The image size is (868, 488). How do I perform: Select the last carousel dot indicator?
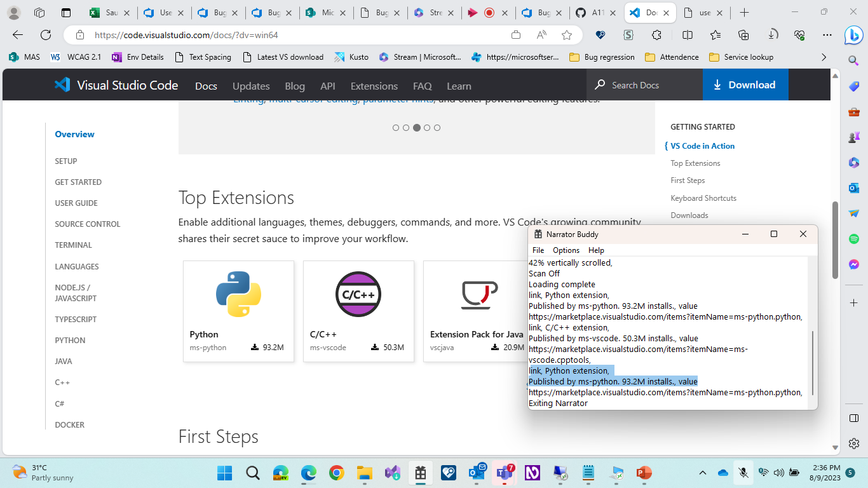coord(437,128)
